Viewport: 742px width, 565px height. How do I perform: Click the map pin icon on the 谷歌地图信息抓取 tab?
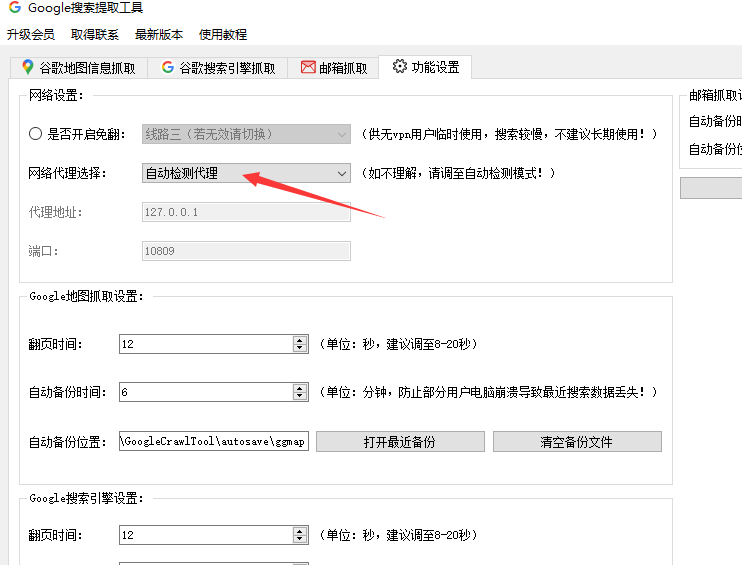tap(27, 67)
